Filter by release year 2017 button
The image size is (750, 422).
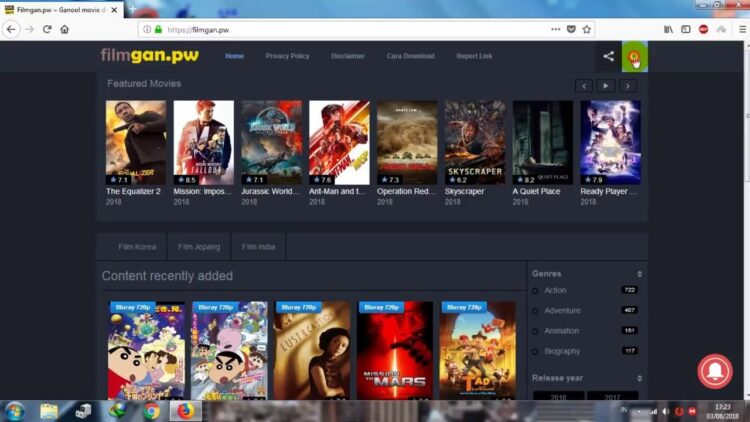(612, 397)
